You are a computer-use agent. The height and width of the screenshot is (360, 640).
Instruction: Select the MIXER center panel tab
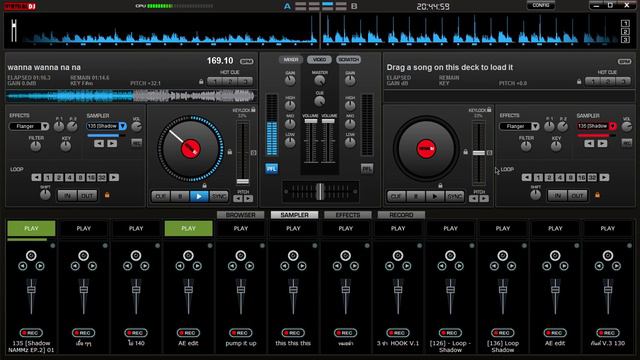click(x=291, y=60)
